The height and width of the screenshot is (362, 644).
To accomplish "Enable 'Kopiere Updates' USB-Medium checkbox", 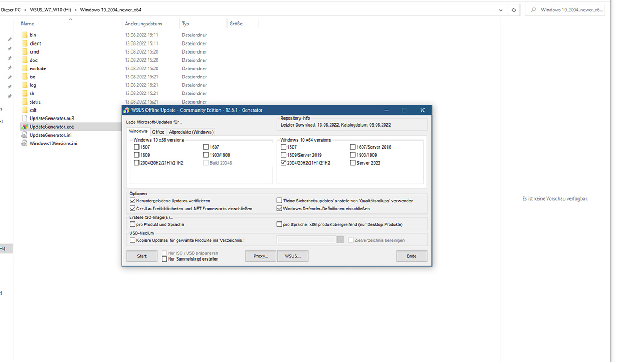I will (x=133, y=240).
